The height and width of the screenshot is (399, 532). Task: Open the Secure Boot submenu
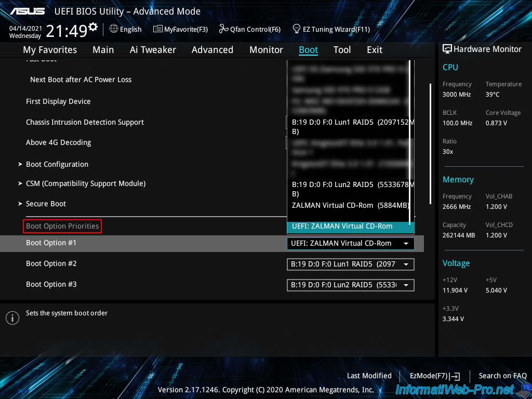click(x=46, y=204)
